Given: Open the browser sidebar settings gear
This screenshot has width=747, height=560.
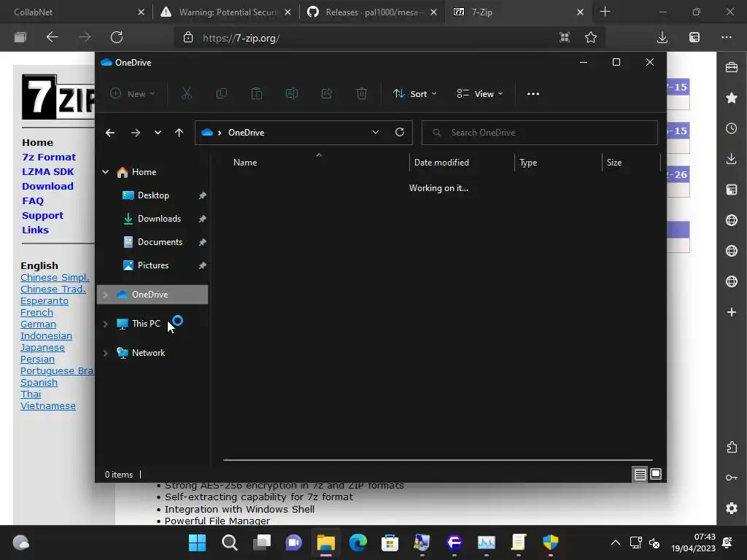Looking at the screenshot, I should pos(732,508).
